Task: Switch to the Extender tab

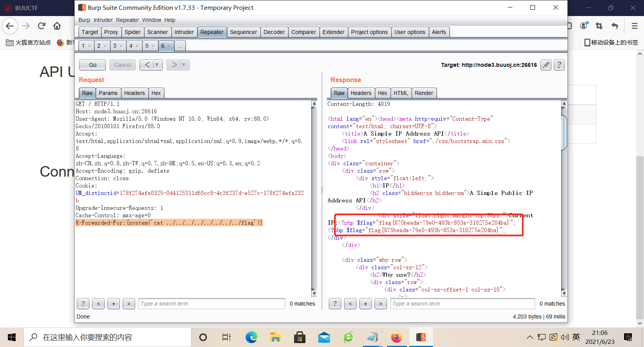Action: click(x=334, y=32)
